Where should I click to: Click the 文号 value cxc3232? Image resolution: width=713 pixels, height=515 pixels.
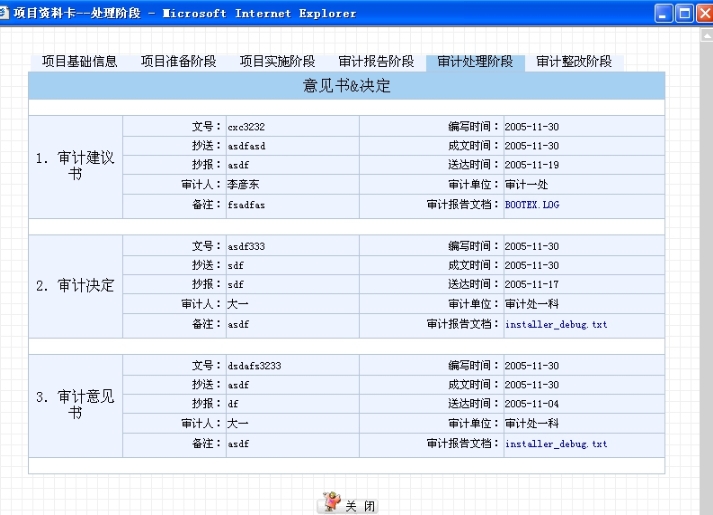[246, 127]
